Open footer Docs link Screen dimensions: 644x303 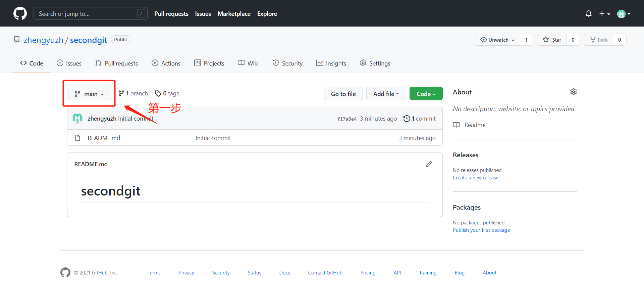tap(284, 273)
